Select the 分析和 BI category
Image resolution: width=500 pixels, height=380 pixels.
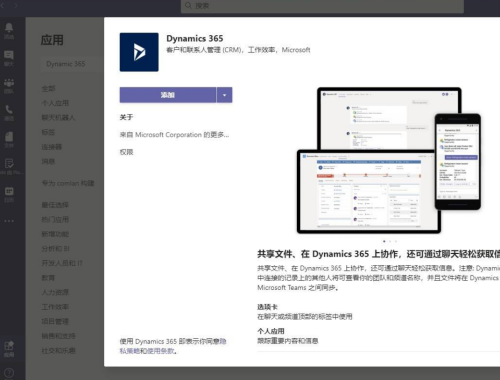(55, 249)
